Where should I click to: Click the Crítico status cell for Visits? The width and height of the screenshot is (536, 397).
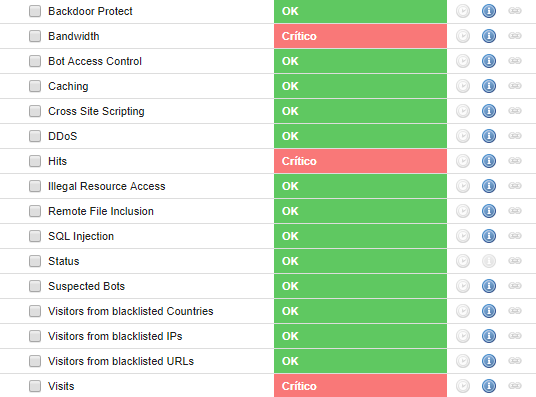(360, 386)
